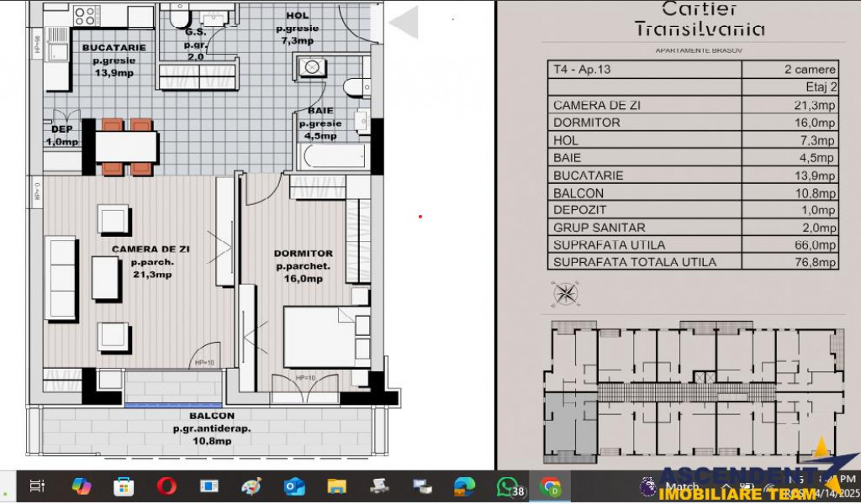Open the Microsoft Store taskbar icon

click(x=124, y=486)
